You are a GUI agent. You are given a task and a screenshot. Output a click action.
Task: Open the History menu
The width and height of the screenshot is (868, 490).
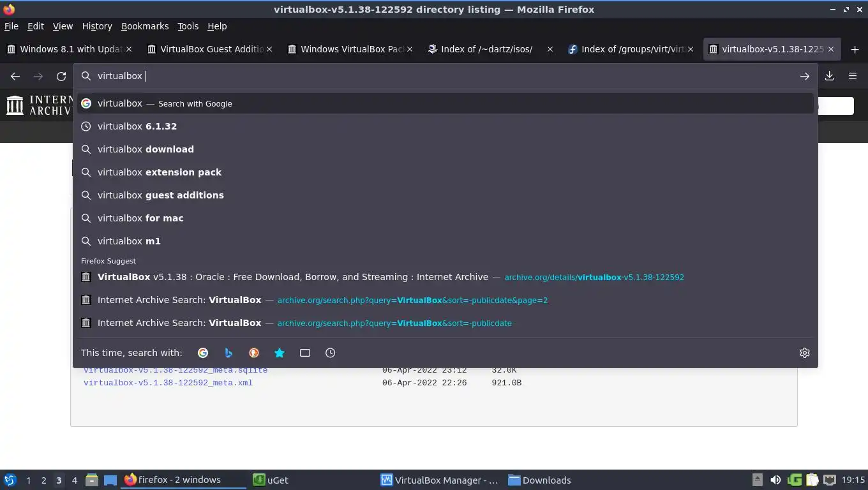pos(97,26)
